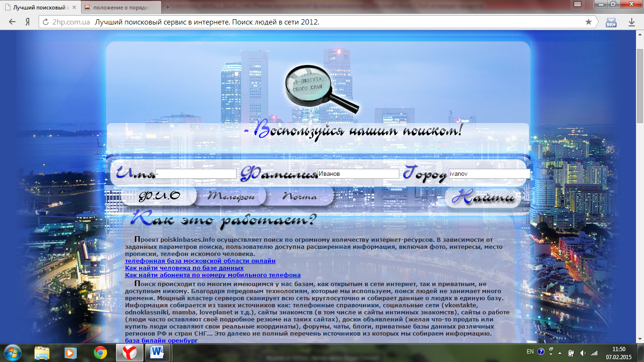Show hidden tray icons arrow
The image size is (644, 362).
560,353
